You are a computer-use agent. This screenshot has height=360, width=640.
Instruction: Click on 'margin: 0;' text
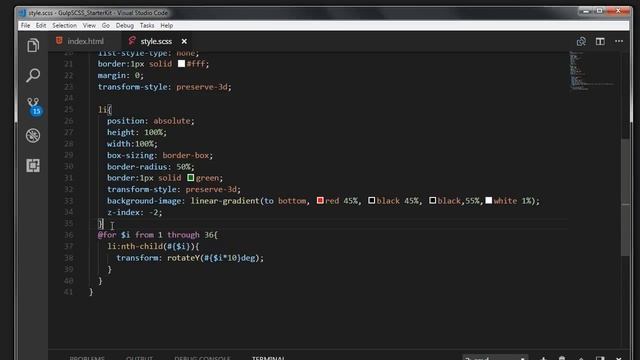pyautogui.click(x=120, y=76)
